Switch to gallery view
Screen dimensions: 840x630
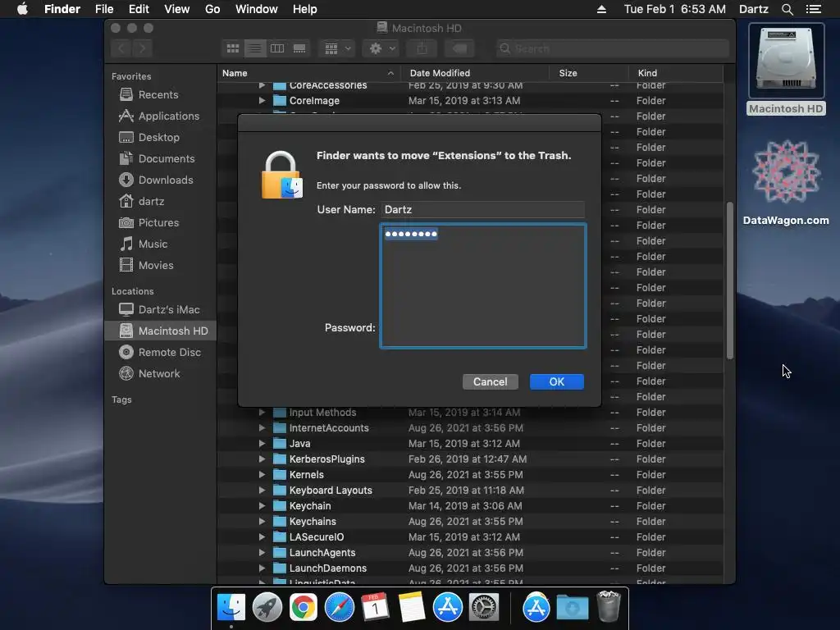299,48
